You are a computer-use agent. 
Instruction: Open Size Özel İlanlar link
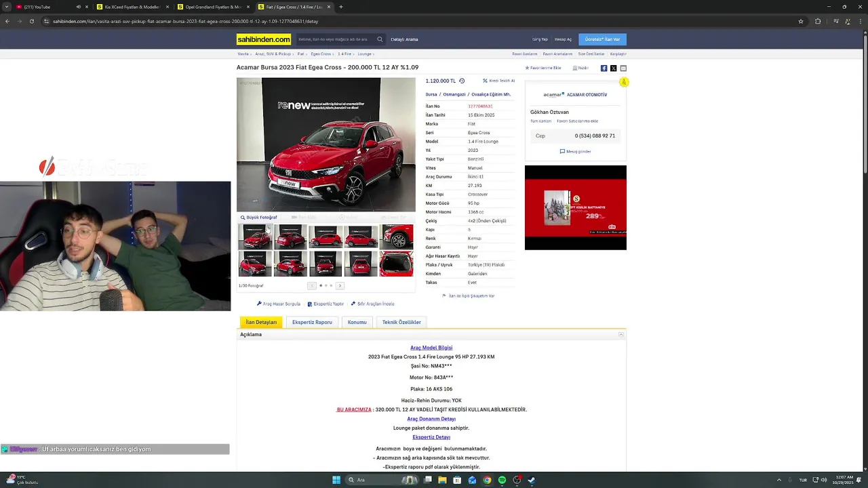[591, 54]
